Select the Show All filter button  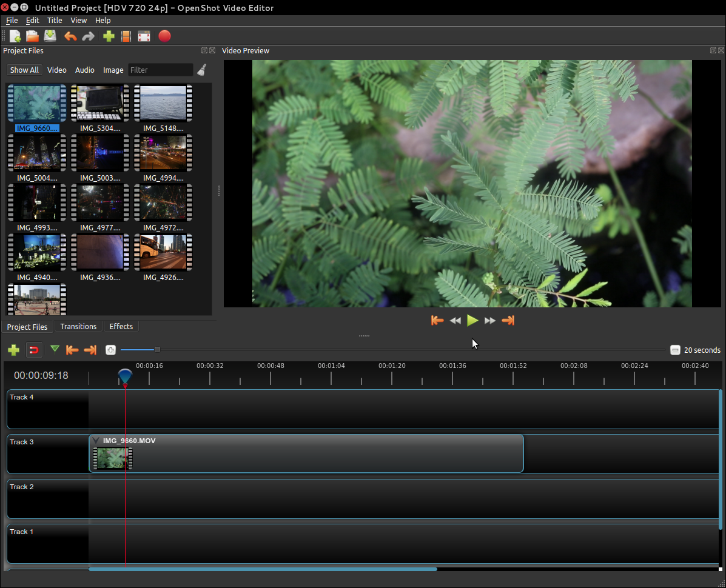click(x=24, y=70)
